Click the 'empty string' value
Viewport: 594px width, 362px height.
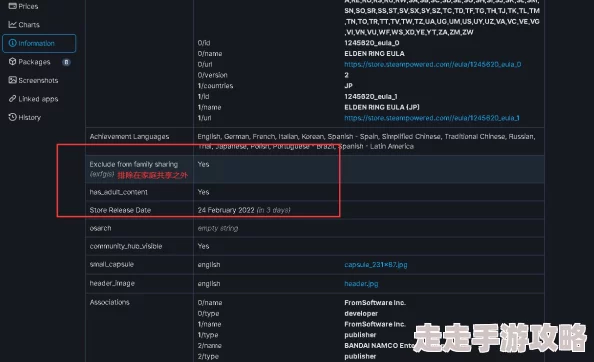(218, 228)
